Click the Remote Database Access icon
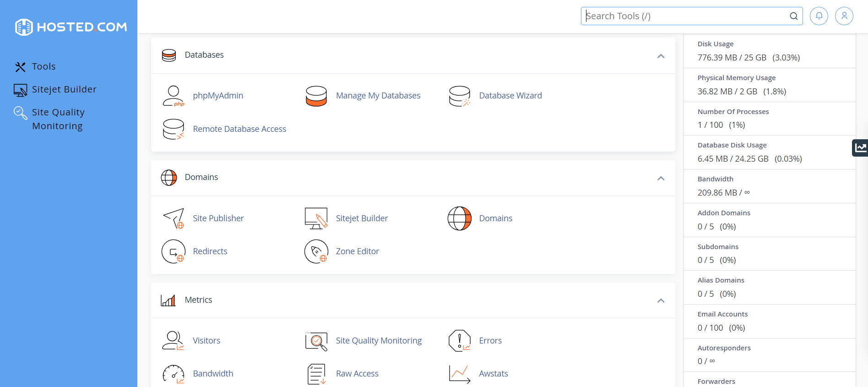Viewport: 868px width, 387px height. point(174,129)
